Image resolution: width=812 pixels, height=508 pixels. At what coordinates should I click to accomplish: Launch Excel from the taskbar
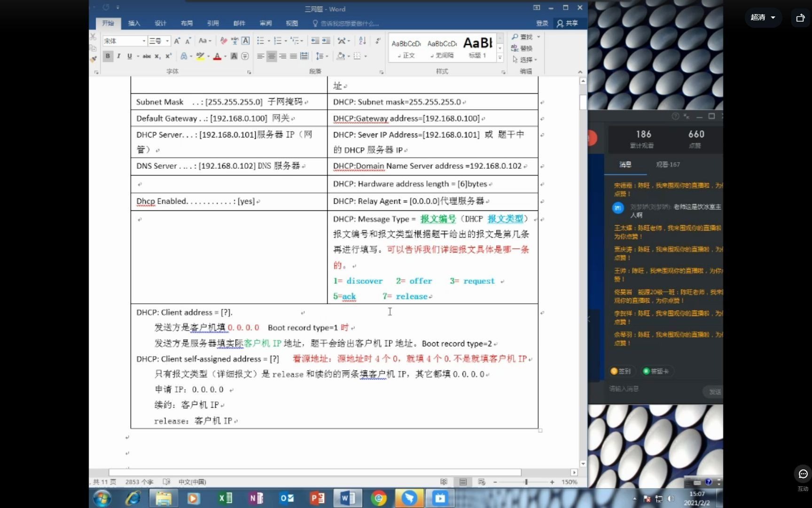[225, 498]
